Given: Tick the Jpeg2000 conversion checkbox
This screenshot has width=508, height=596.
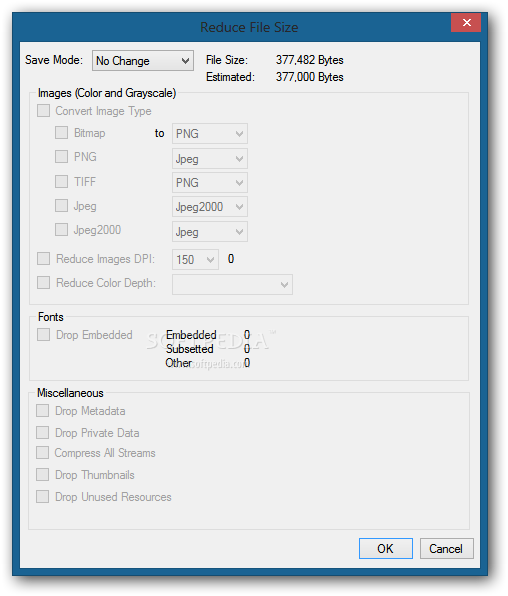Looking at the screenshot, I should (61, 230).
